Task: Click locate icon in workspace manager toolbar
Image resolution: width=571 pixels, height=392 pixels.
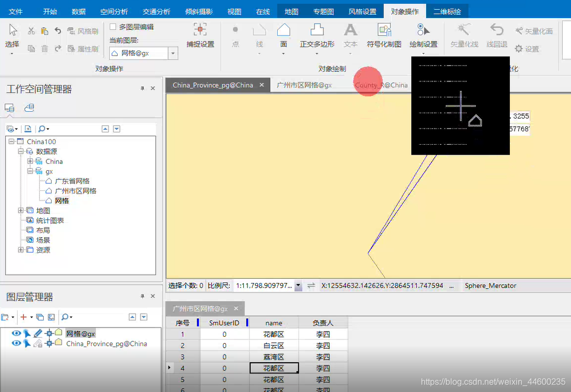Action: coord(28,129)
